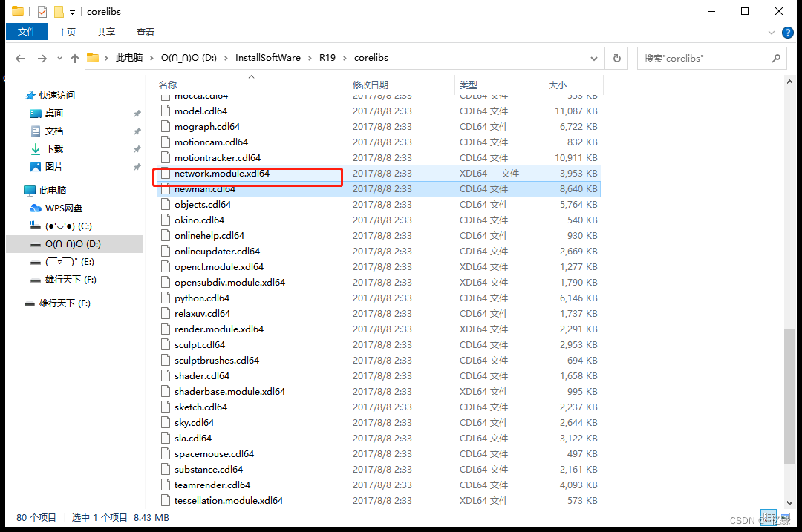
Task: Open the (C:) drive in navigation pane
Action: pyautogui.click(x=68, y=226)
